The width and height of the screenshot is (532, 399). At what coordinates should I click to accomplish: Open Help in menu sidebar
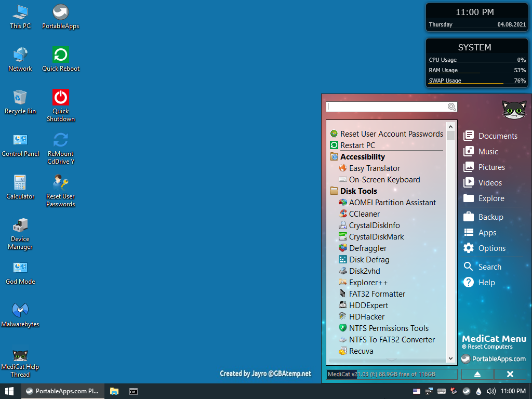(479, 282)
